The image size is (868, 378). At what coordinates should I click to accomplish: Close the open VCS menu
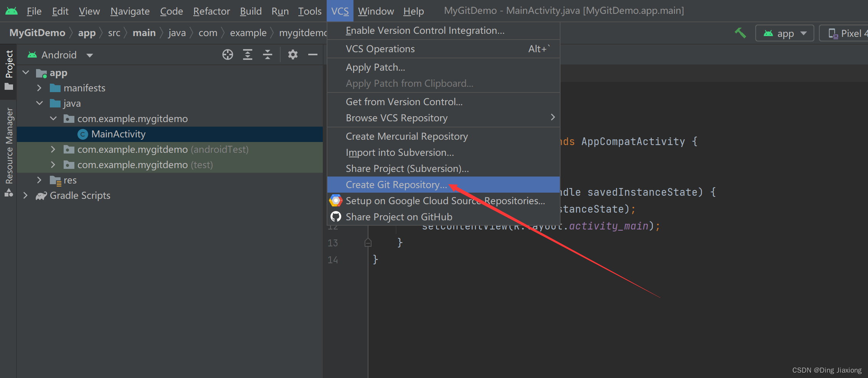[340, 11]
